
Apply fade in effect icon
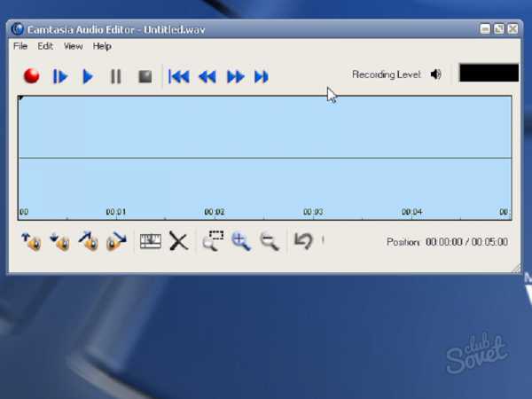click(89, 241)
